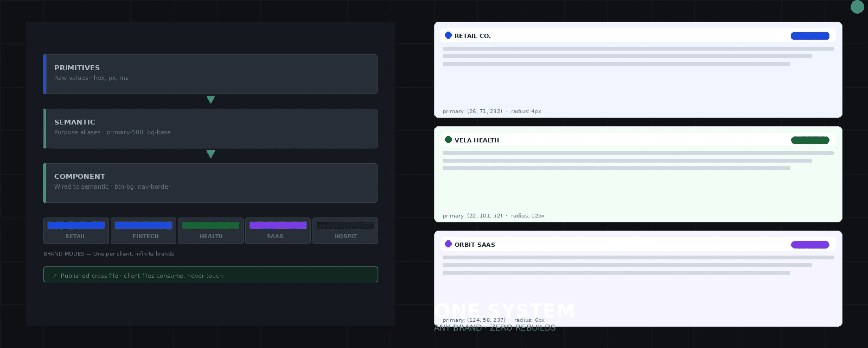
Task: Select the RETAIL brand mode
Action: [x=76, y=231]
